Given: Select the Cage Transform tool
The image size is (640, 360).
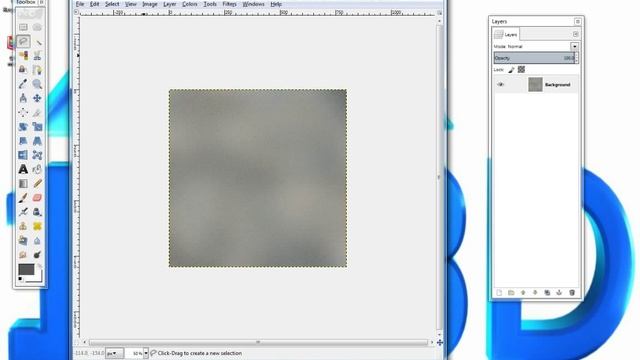Looking at the screenshot, I should [x=37, y=155].
